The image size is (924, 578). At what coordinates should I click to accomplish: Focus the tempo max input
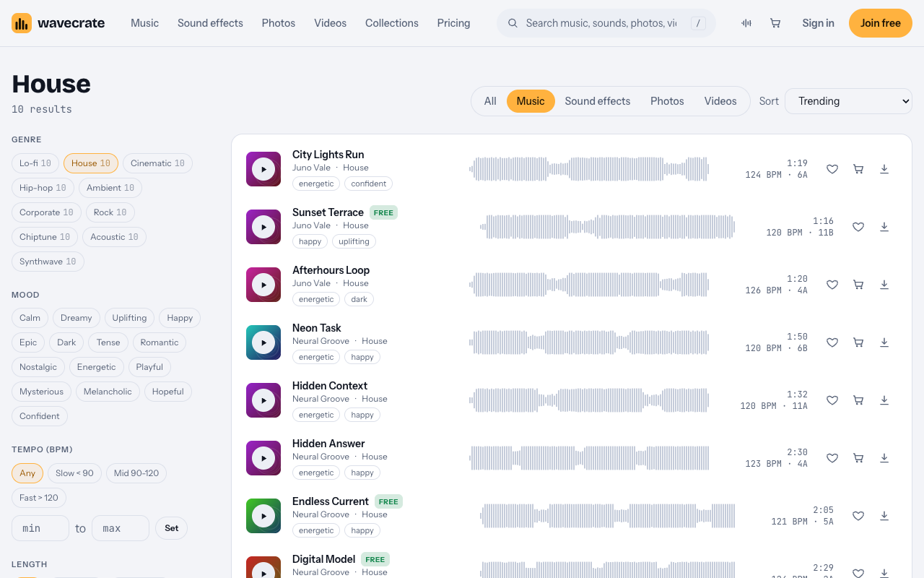121,528
